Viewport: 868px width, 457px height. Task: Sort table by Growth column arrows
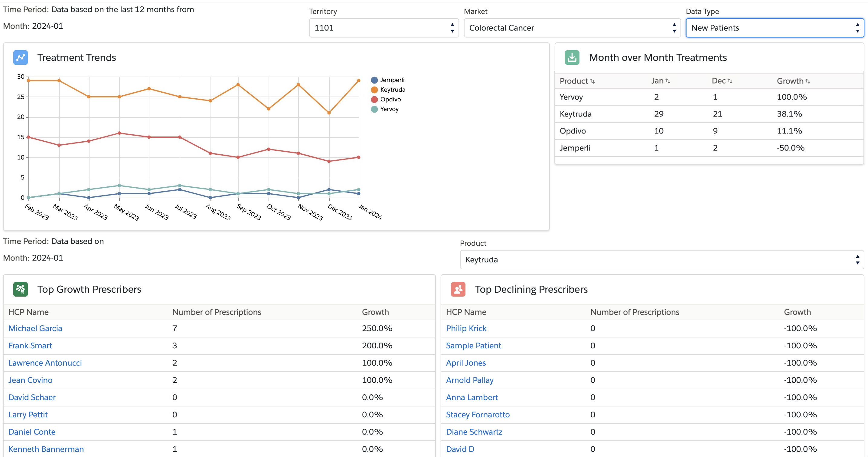coord(807,81)
